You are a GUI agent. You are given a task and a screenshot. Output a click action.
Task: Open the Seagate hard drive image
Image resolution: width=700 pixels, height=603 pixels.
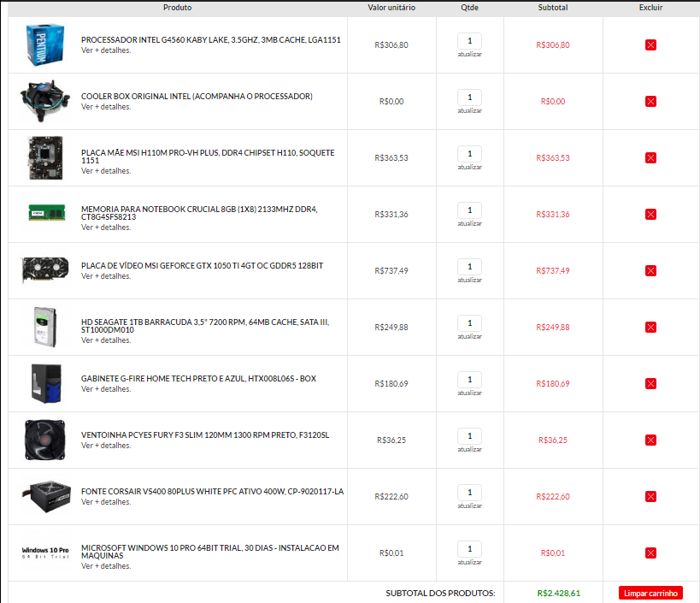45,327
